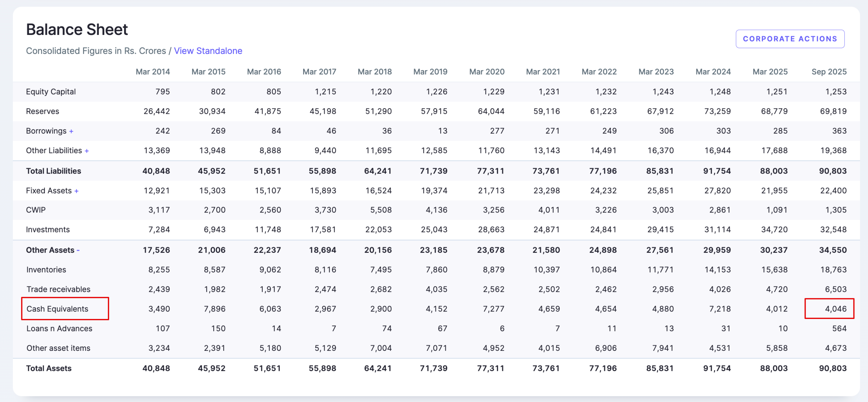This screenshot has height=402, width=868.
Task: Open the View Standalone link
Action: coord(208,51)
